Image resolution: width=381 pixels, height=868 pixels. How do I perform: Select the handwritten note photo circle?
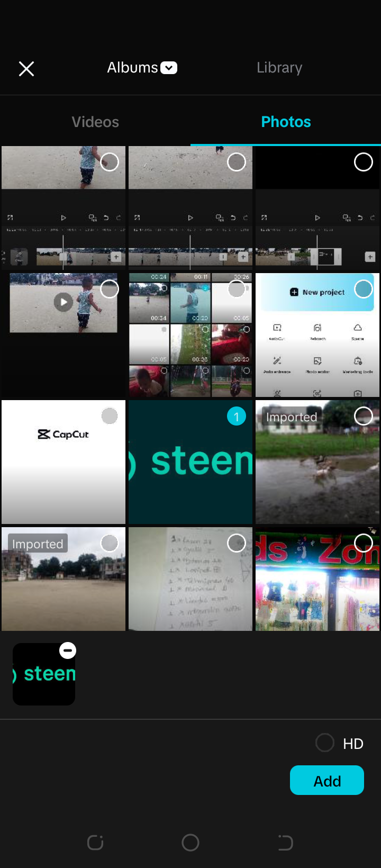coord(237,543)
